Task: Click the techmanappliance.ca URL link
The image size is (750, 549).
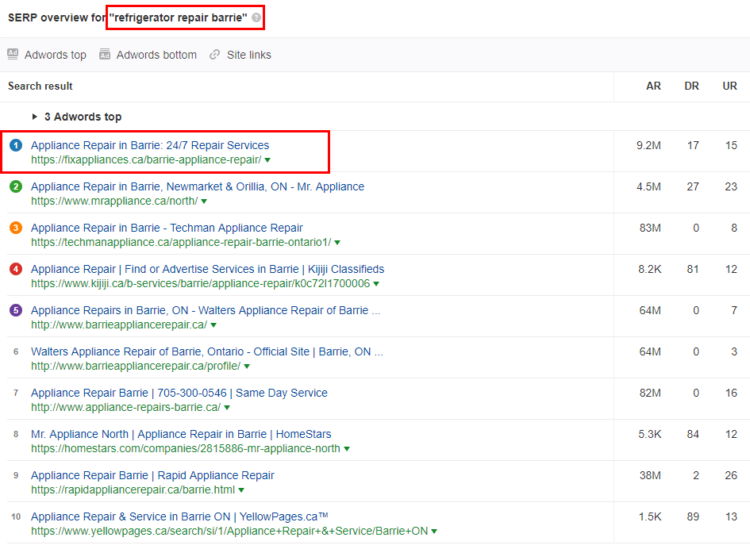Action: tap(181, 242)
